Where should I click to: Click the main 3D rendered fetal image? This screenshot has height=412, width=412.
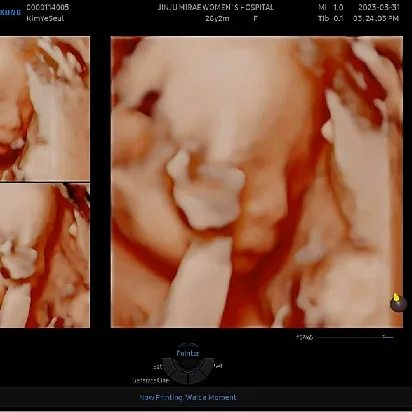coord(257,182)
